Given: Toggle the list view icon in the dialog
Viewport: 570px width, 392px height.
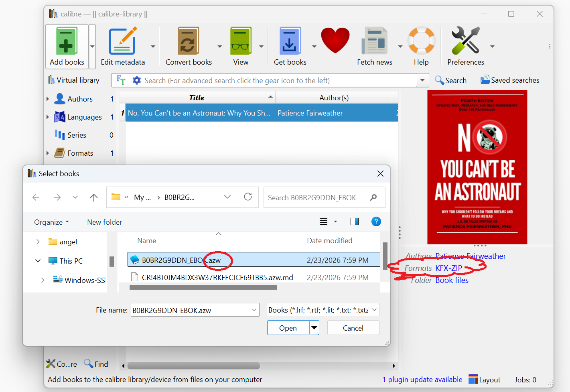Looking at the screenshot, I should pyautogui.click(x=324, y=221).
